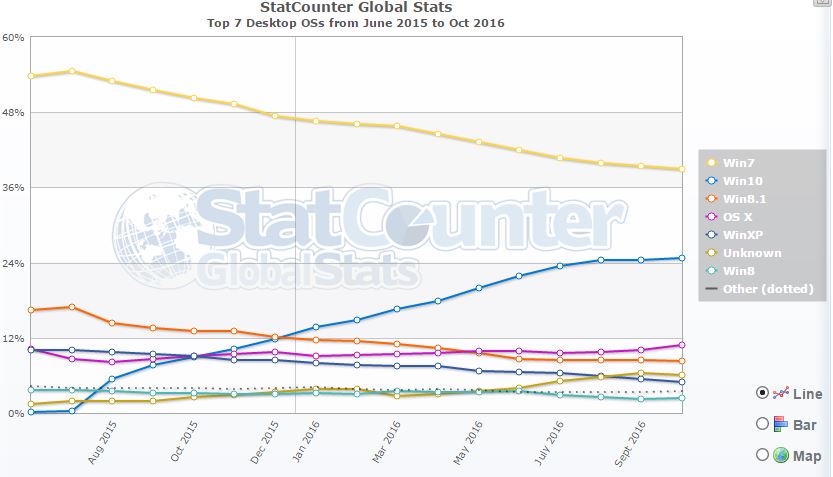Image resolution: width=833 pixels, height=477 pixels.
Task: Toggle the Win8 series legend label
Action: click(739, 271)
